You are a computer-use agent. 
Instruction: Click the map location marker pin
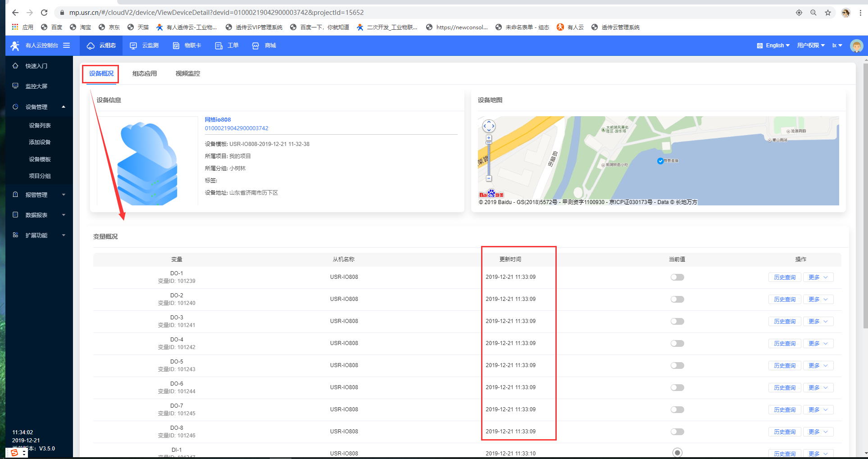(660, 161)
